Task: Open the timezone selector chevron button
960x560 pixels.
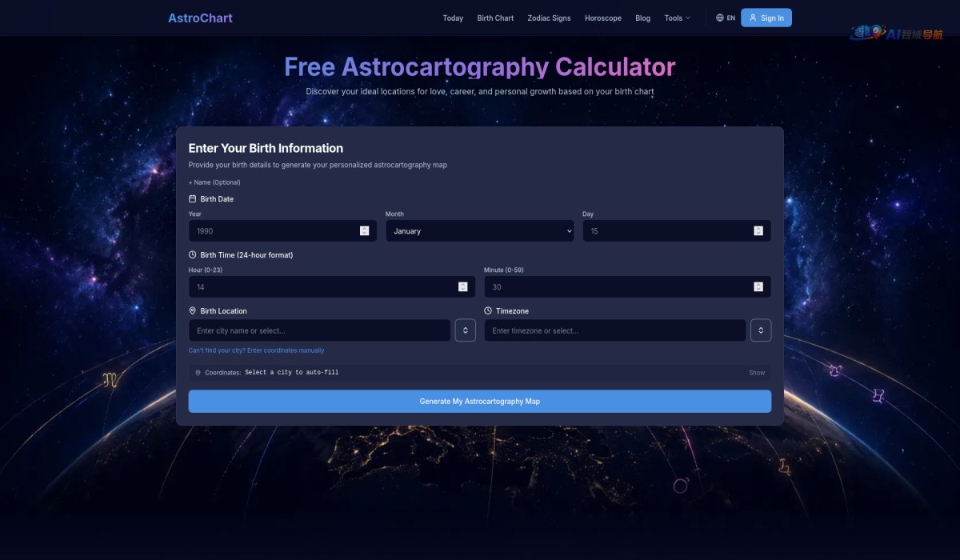Action: click(761, 330)
